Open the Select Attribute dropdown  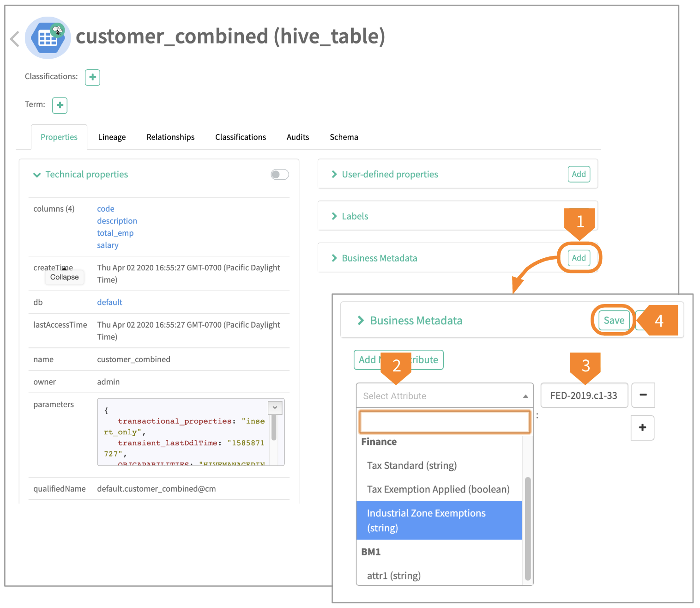pos(444,396)
